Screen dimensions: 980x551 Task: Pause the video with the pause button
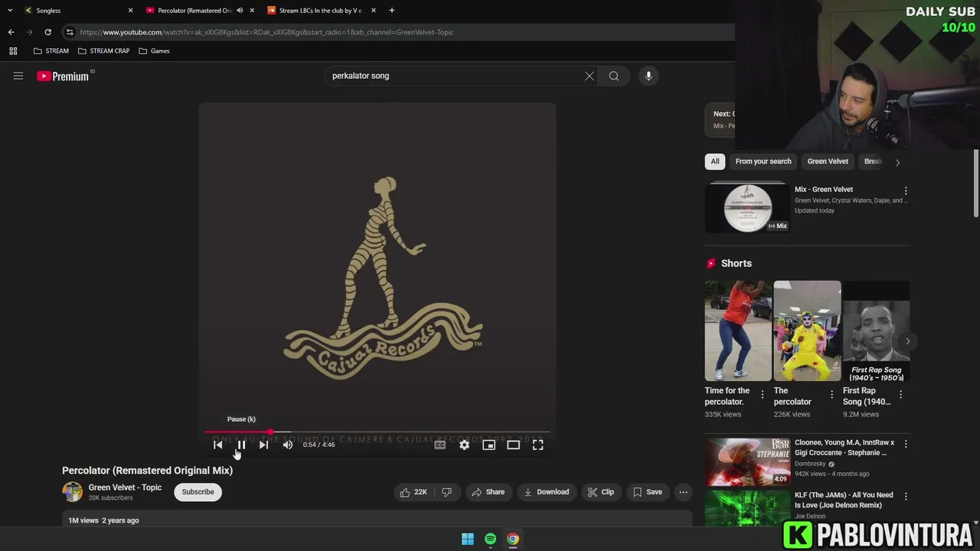point(241,445)
